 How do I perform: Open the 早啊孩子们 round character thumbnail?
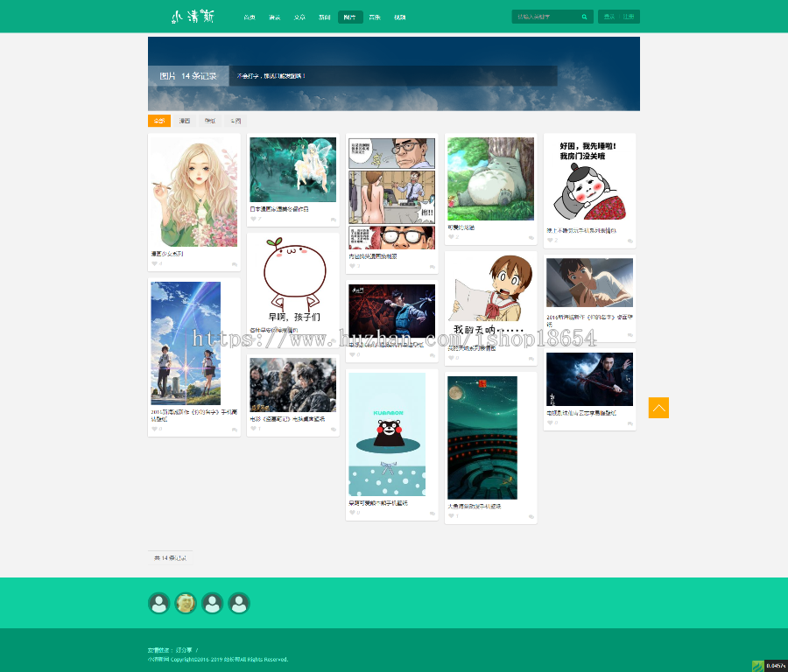pyautogui.click(x=293, y=280)
